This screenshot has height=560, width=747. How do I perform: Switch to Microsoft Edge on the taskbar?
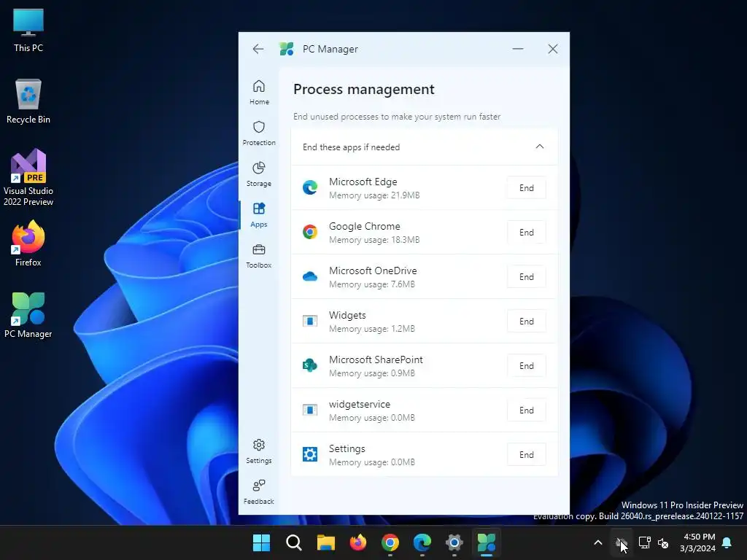tap(422, 542)
